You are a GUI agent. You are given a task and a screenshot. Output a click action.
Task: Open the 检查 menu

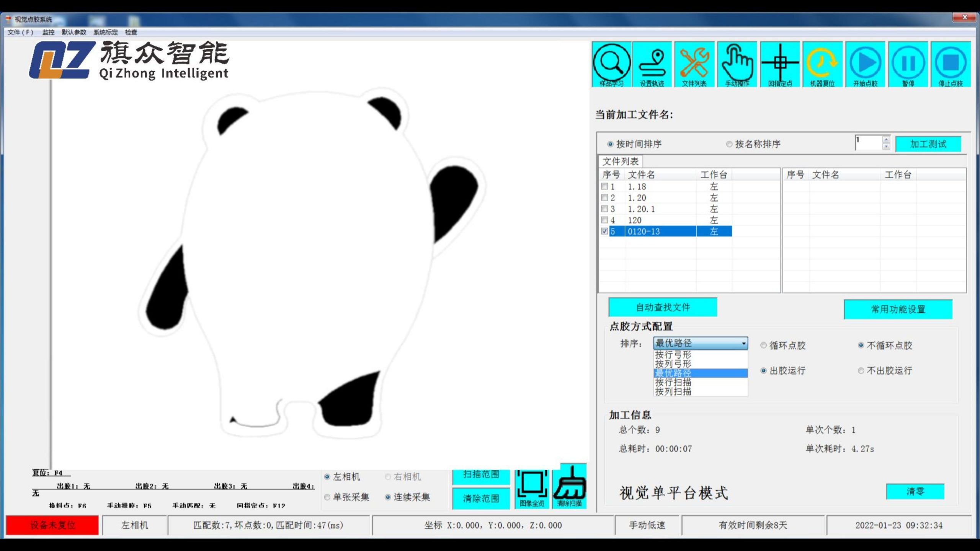131,32
